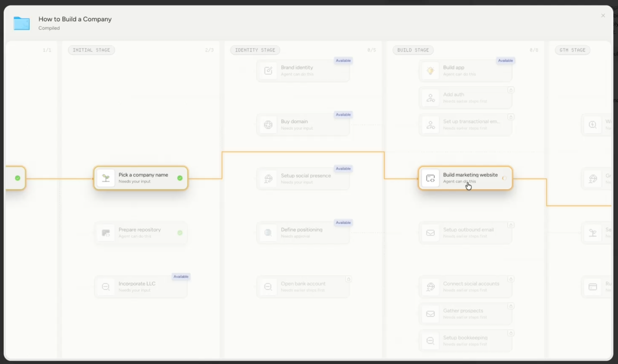
Task: Click the icon on Setup social presence
Action: (268, 179)
